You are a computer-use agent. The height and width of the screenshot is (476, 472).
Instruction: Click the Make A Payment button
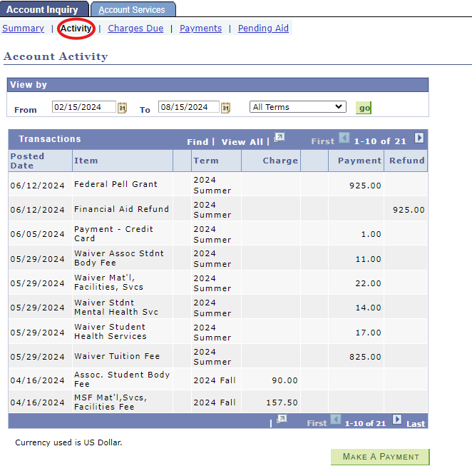380,457
